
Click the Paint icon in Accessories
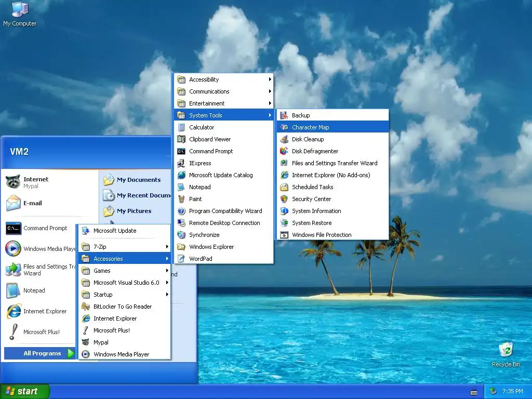click(181, 199)
